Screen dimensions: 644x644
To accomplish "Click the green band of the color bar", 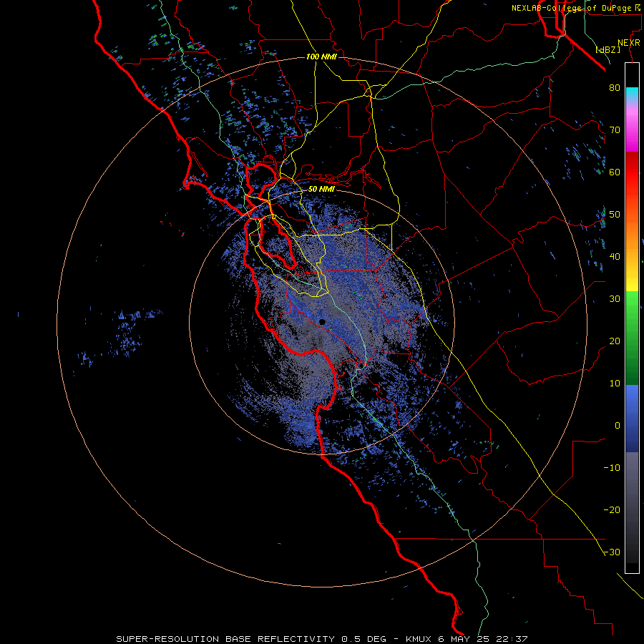I will click(632, 338).
